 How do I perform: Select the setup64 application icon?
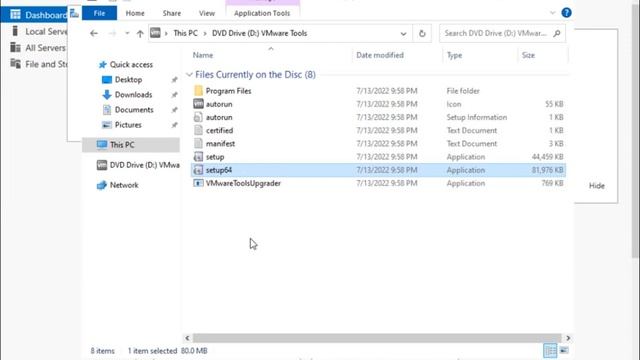coord(198,170)
